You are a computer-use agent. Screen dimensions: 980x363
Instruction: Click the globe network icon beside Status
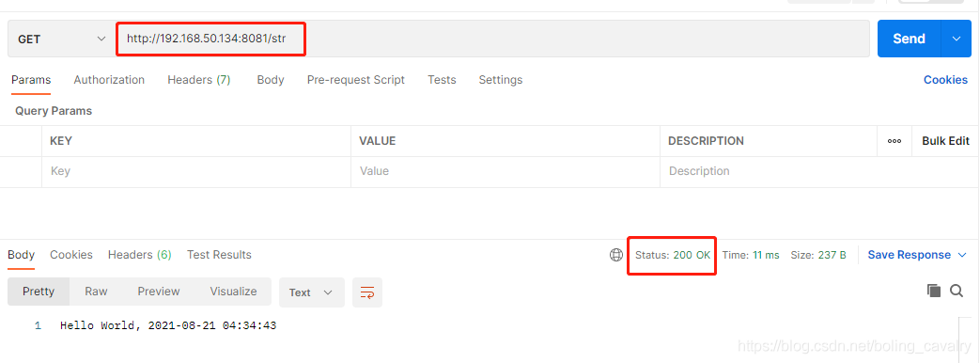pyautogui.click(x=616, y=255)
